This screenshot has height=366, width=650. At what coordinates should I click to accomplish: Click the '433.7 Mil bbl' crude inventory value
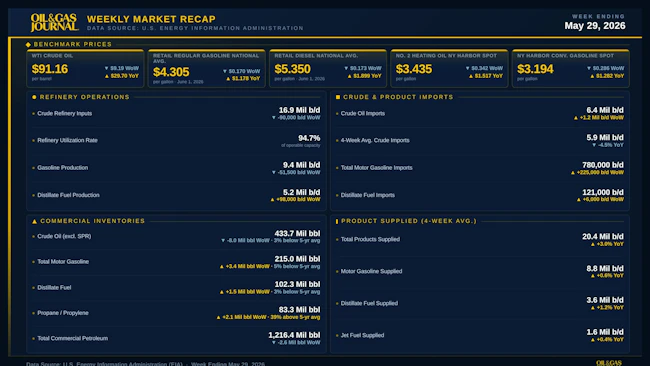[x=297, y=233]
